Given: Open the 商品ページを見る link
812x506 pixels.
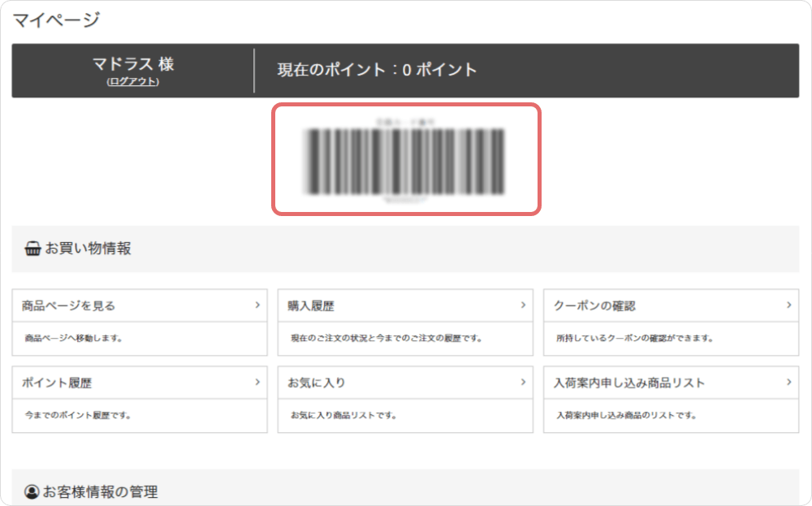Looking at the screenshot, I should click(x=68, y=305).
